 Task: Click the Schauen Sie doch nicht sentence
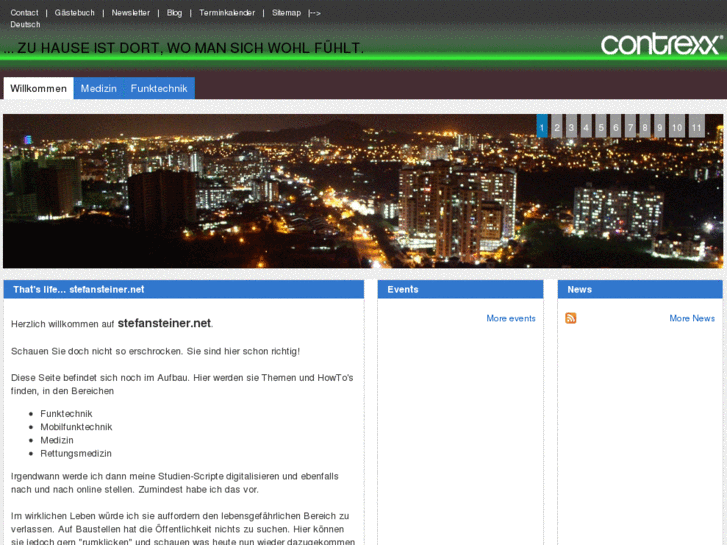click(x=155, y=352)
